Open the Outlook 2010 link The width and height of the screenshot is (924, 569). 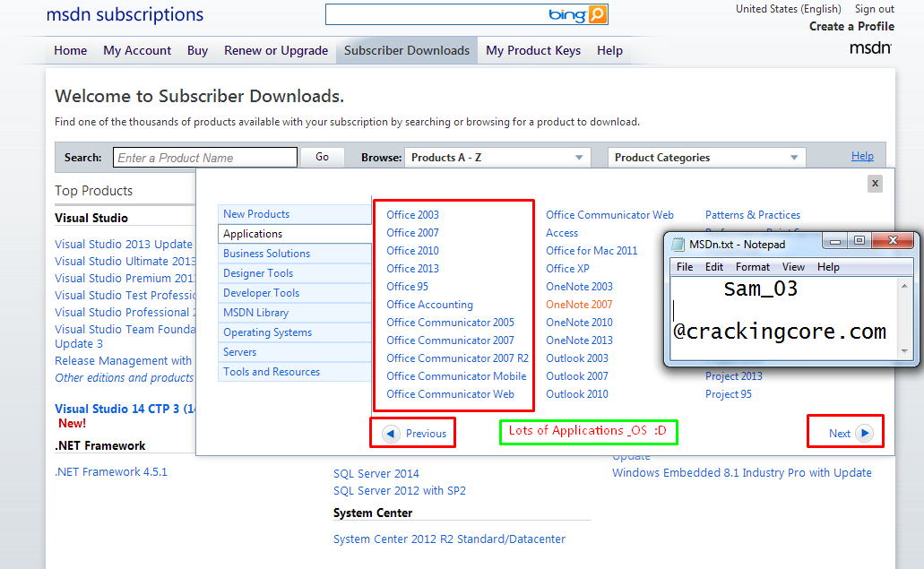tap(577, 394)
